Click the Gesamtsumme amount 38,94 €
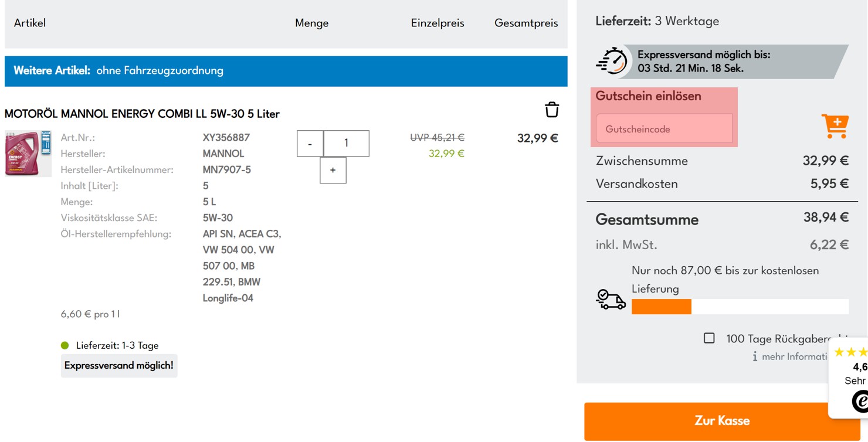The height and width of the screenshot is (442, 868). point(826,217)
